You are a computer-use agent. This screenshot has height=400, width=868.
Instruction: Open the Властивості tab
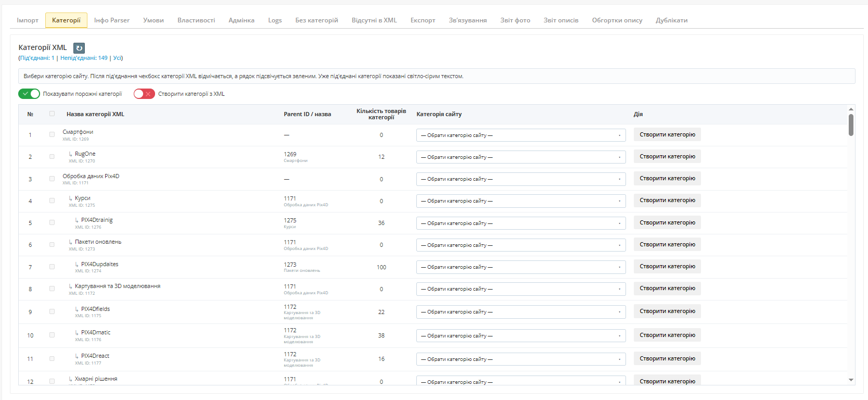point(196,20)
